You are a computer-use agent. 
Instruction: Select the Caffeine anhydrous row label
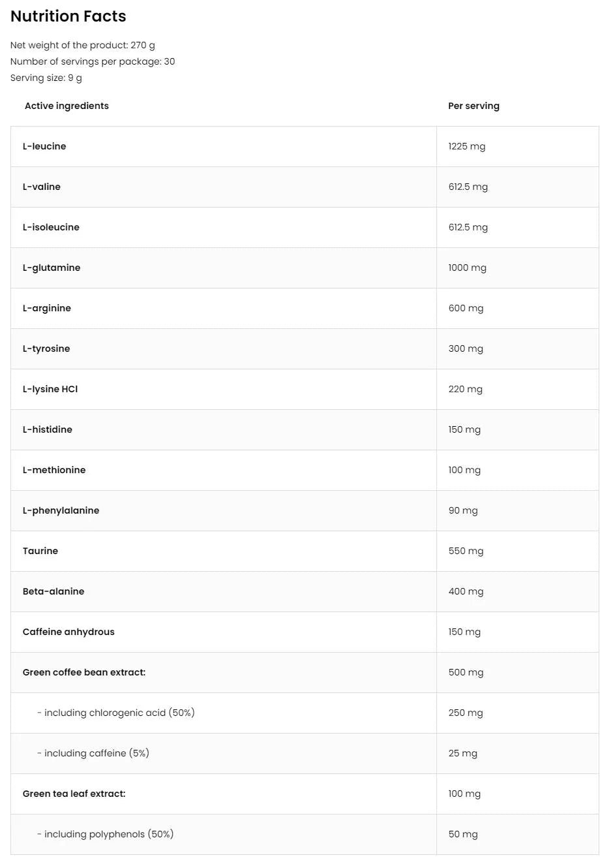tap(68, 632)
